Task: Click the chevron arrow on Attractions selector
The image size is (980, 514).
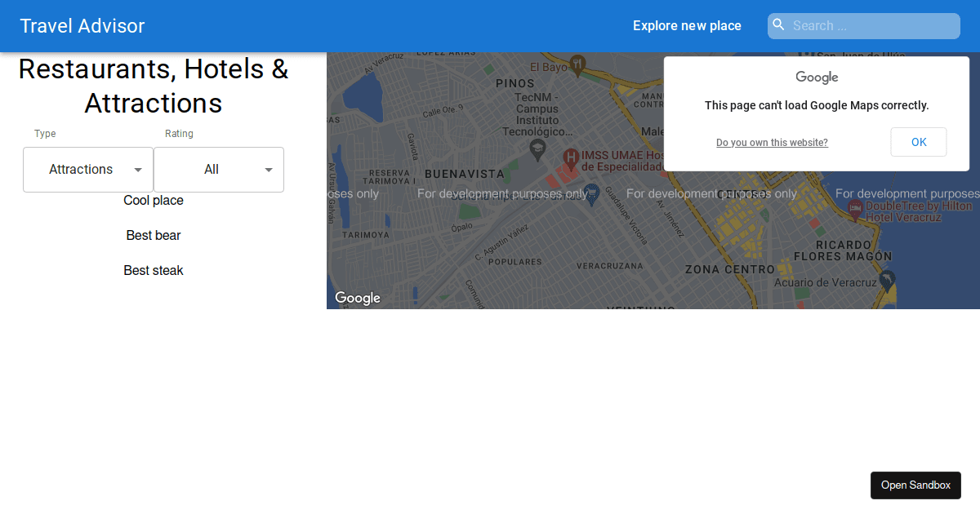Action: pyautogui.click(x=138, y=169)
